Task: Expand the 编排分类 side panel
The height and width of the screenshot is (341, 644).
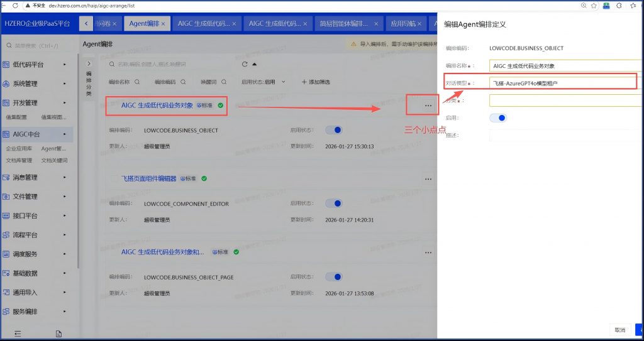Action: 89,63
